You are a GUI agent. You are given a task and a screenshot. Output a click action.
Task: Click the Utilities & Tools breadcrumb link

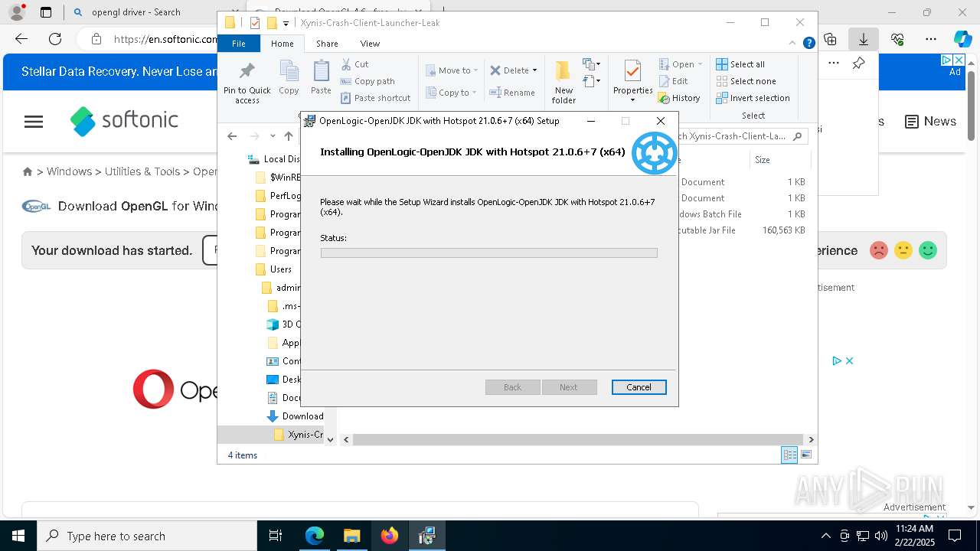142,171
